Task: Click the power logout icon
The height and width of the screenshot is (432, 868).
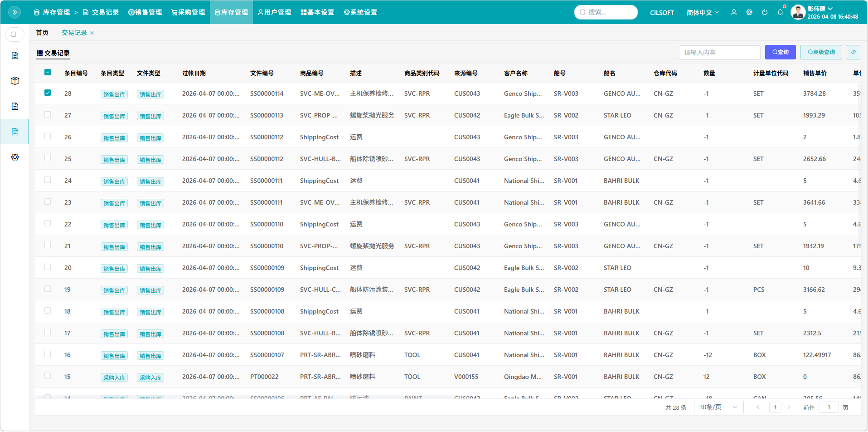Action: coord(765,12)
